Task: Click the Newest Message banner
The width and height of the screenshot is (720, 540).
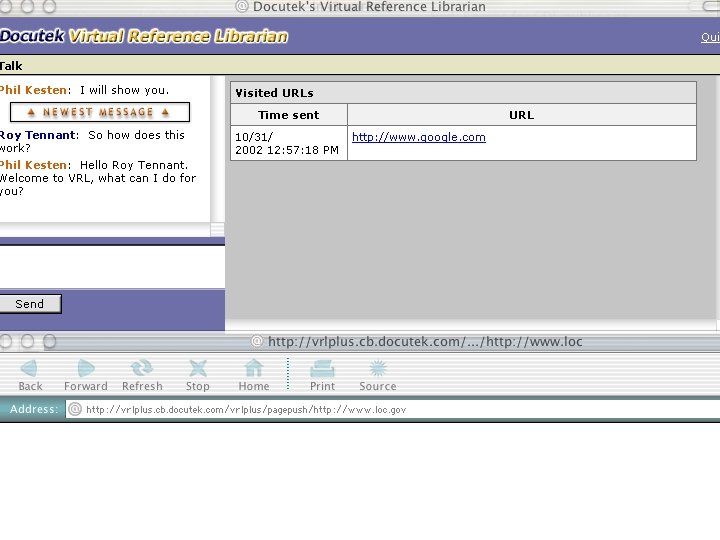Action: pyautogui.click(x=100, y=112)
